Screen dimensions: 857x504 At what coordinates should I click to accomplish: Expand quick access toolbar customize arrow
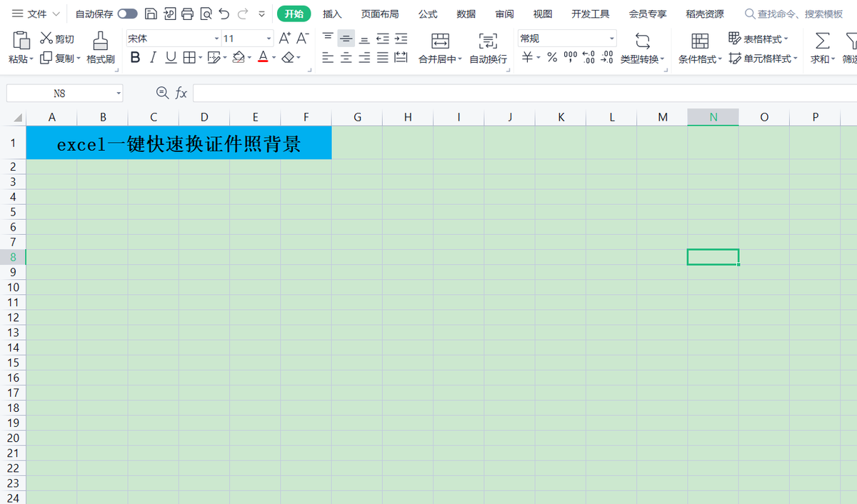[261, 14]
